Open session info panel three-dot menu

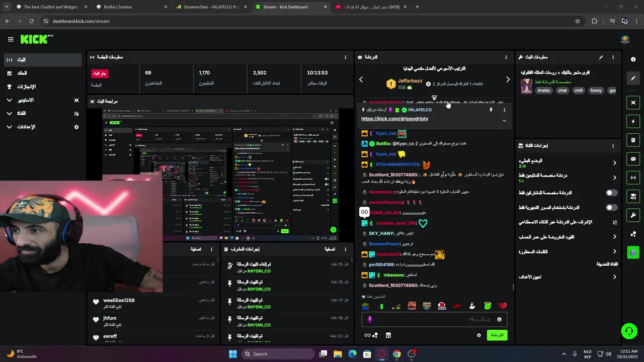point(345,57)
